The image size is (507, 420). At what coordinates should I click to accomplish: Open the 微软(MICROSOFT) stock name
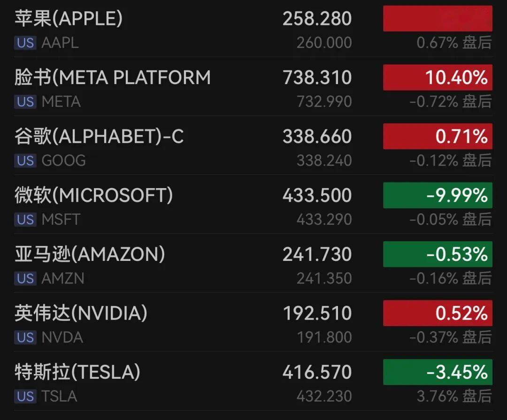tap(93, 195)
